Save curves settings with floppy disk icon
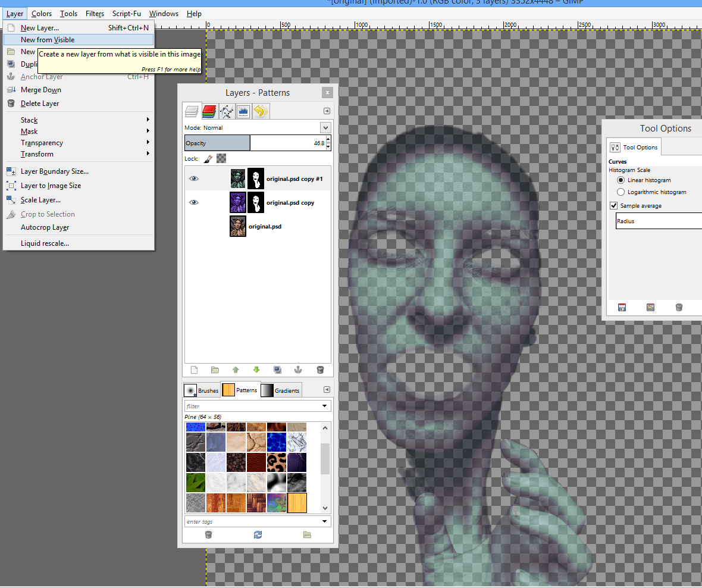This screenshot has width=702, height=588. pyautogui.click(x=622, y=307)
